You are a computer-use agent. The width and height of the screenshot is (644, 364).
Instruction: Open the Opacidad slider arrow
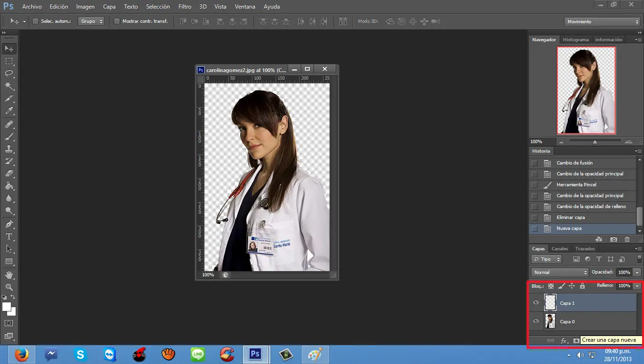click(x=637, y=273)
